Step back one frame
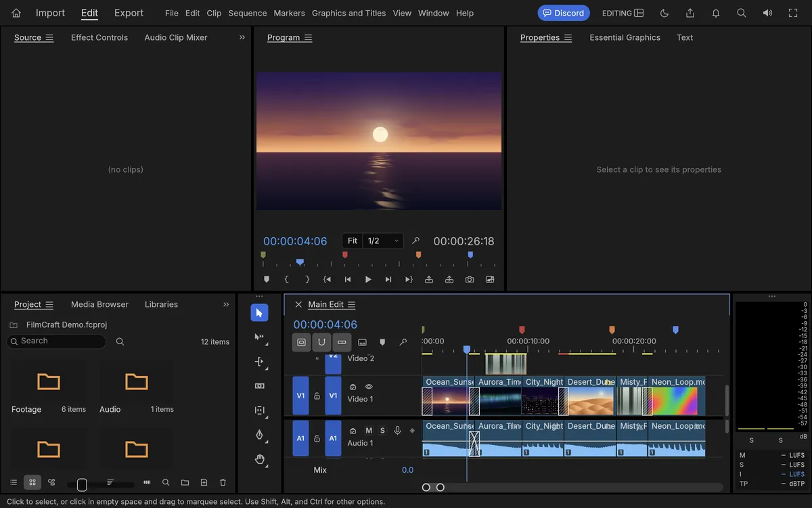This screenshot has width=812, height=508. (348, 279)
